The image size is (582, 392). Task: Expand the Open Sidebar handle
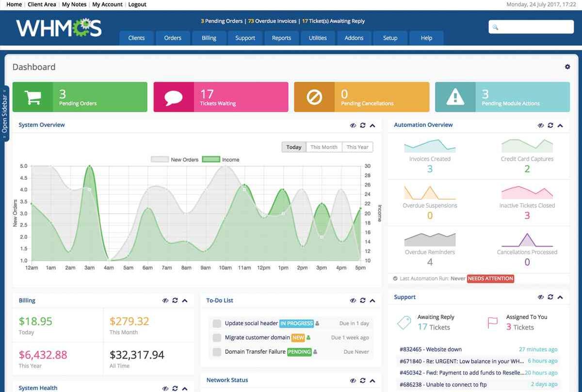point(5,113)
